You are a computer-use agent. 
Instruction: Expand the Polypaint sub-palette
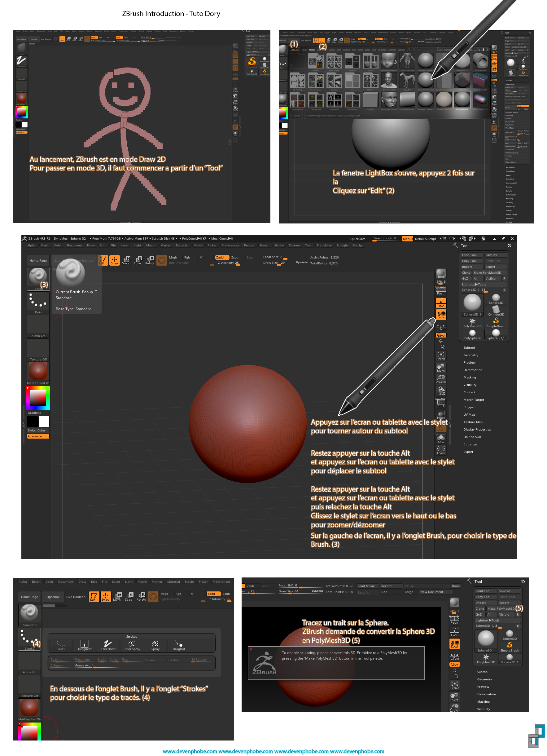[470, 407]
